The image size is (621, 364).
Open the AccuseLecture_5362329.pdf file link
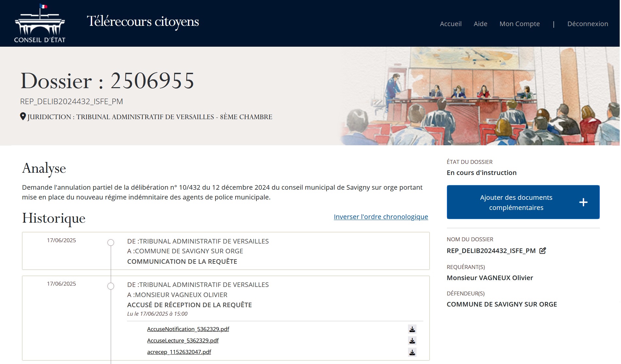(x=183, y=340)
